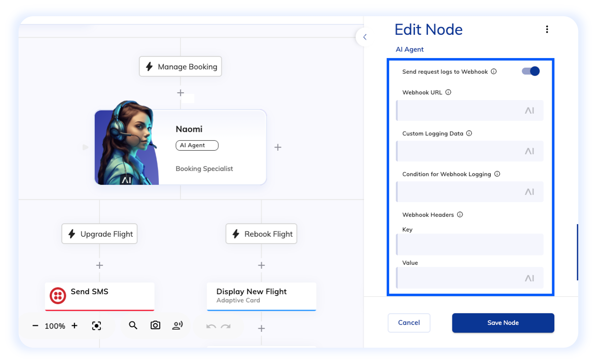
Task: Add node to right of Naomi
Action: tap(278, 147)
